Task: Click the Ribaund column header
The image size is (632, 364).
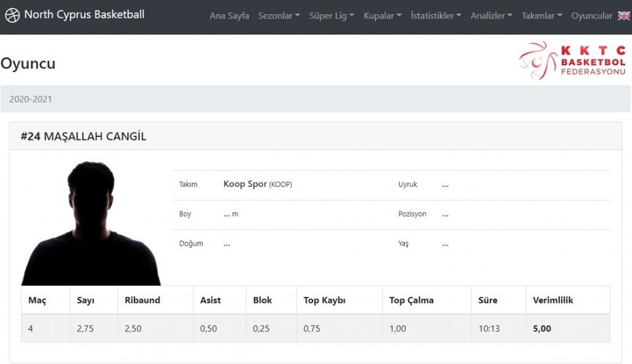Action: coord(143,300)
